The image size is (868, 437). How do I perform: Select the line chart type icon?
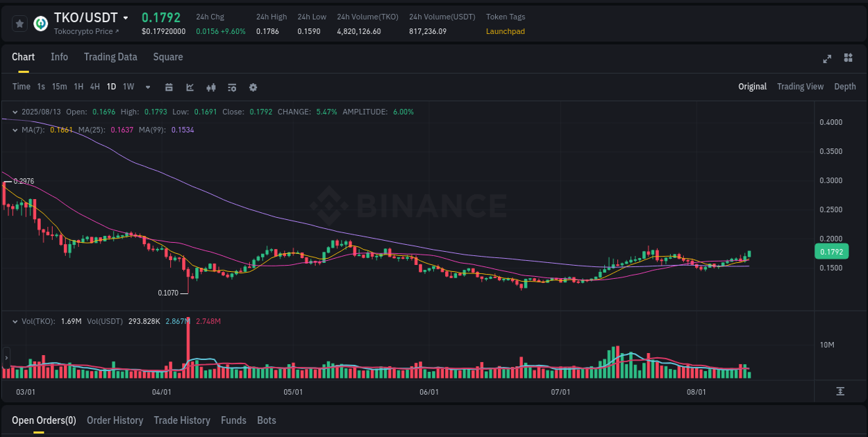click(190, 87)
